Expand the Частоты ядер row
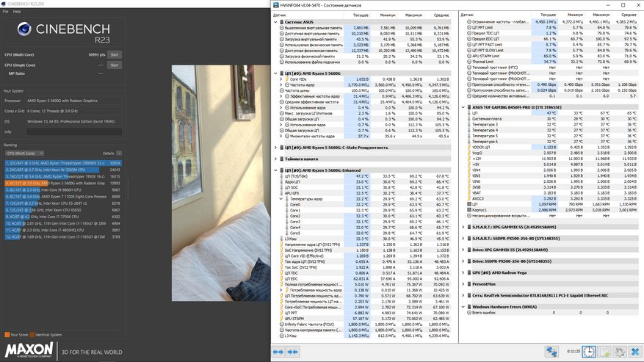644x362 pixels. point(281,85)
